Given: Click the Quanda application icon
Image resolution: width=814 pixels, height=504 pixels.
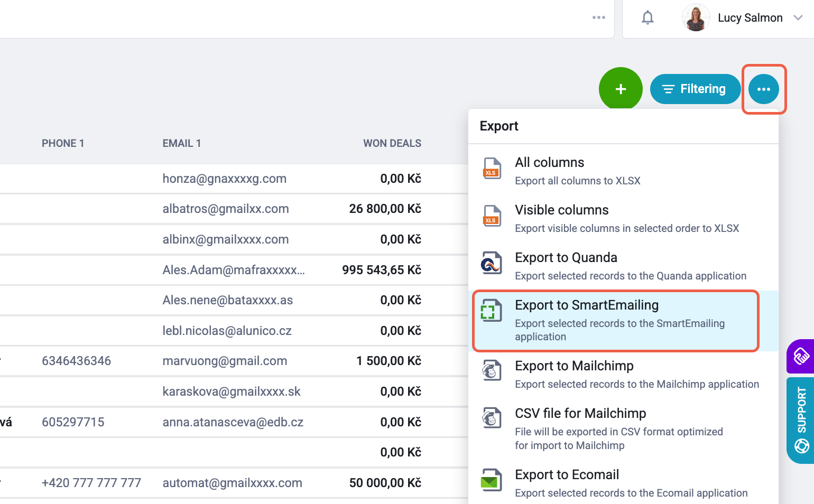Looking at the screenshot, I should pos(491,263).
